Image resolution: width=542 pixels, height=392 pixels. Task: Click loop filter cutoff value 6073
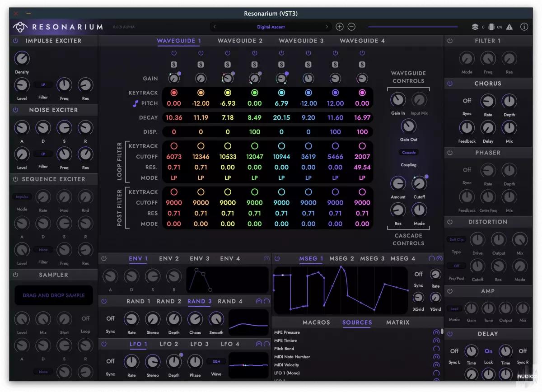174,157
